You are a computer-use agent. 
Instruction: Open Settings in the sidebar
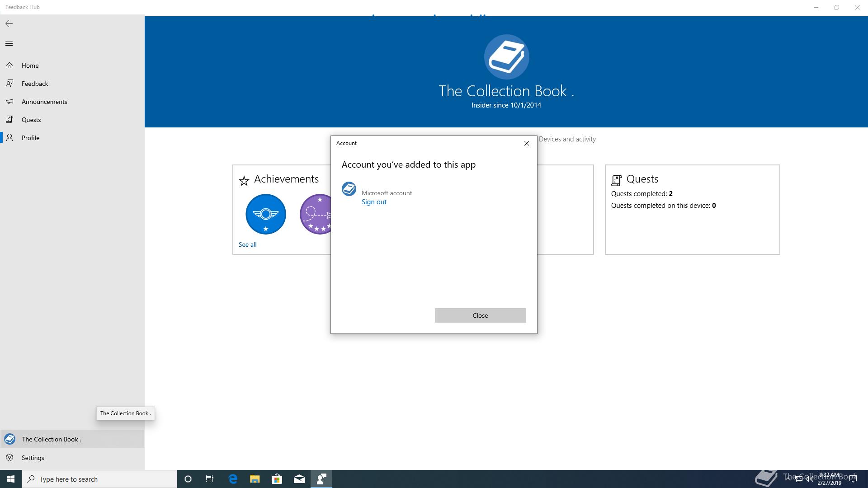(x=72, y=458)
